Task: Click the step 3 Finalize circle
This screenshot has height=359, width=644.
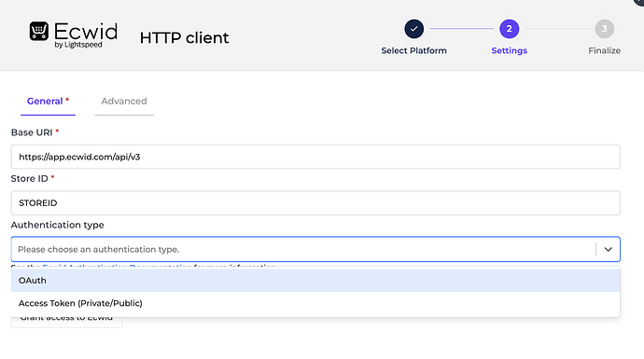Action: pyautogui.click(x=605, y=29)
